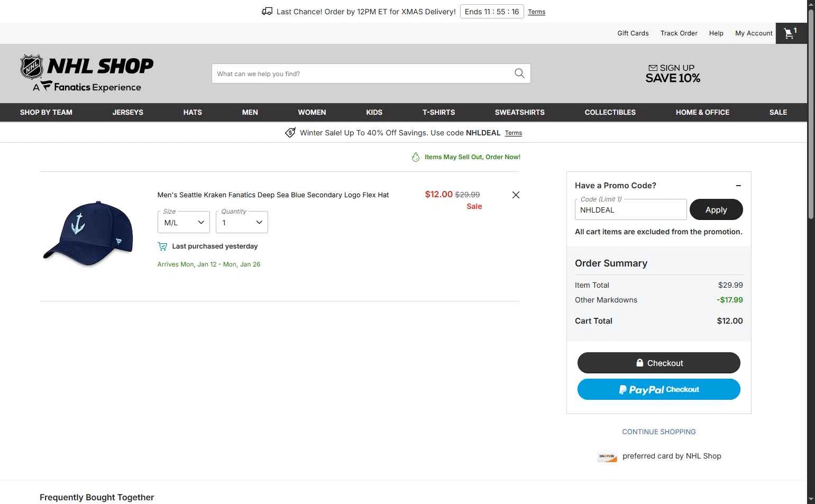This screenshot has height=504, width=815.
Task: Open the Quantity dropdown
Action: coord(242,222)
